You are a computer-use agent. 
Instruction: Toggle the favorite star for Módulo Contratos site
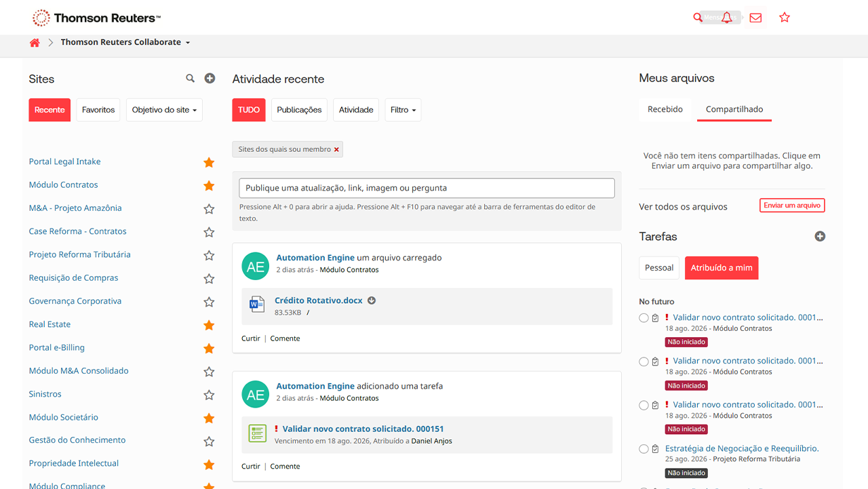tap(209, 186)
